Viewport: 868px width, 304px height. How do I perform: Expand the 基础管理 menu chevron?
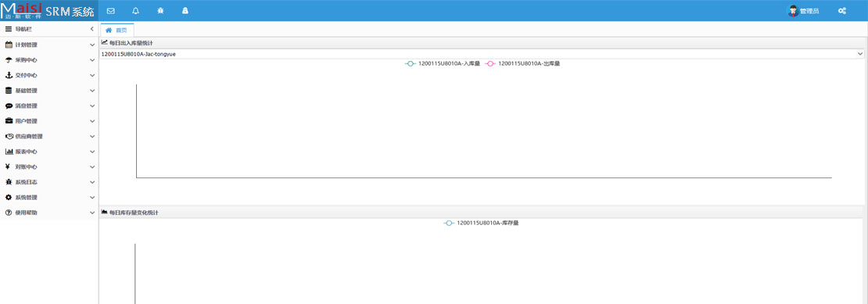click(92, 90)
